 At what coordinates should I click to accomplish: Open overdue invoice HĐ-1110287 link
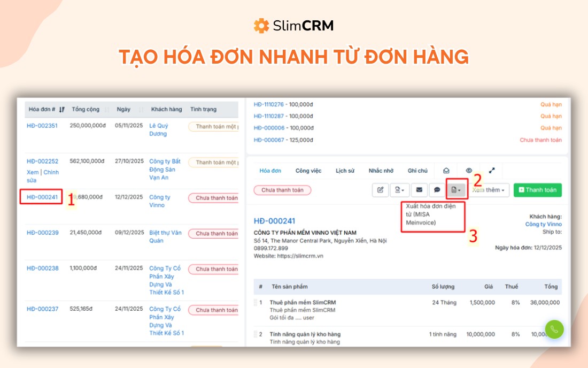[268, 116]
